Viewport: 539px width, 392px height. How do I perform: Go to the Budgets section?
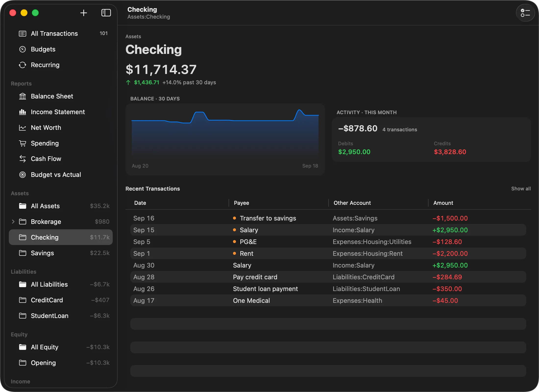(61, 49)
